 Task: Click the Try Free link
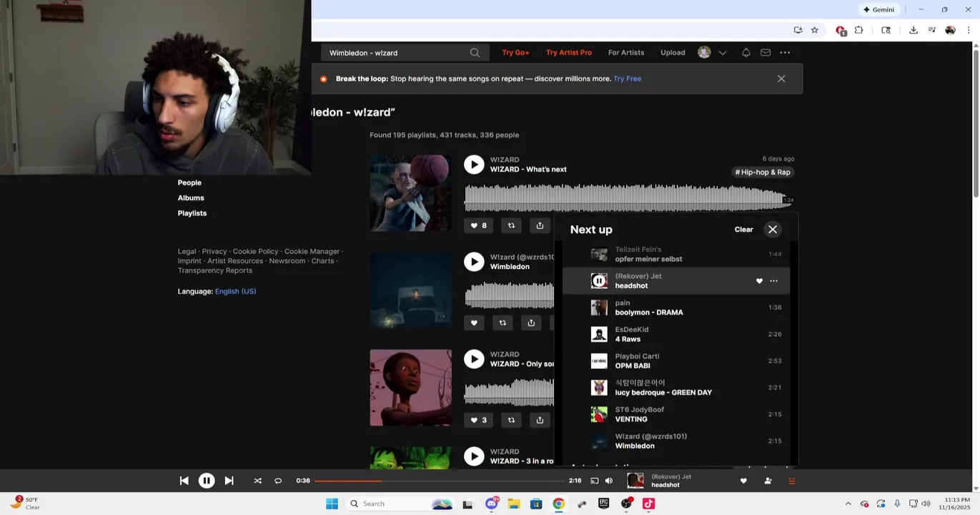coord(627,79)
